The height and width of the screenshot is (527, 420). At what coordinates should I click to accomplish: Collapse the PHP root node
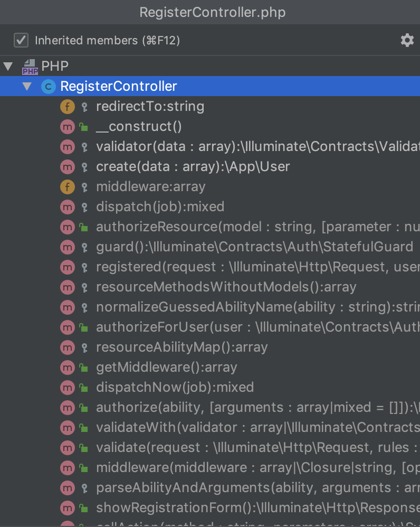pyautogui.click(x=8, y=66)
